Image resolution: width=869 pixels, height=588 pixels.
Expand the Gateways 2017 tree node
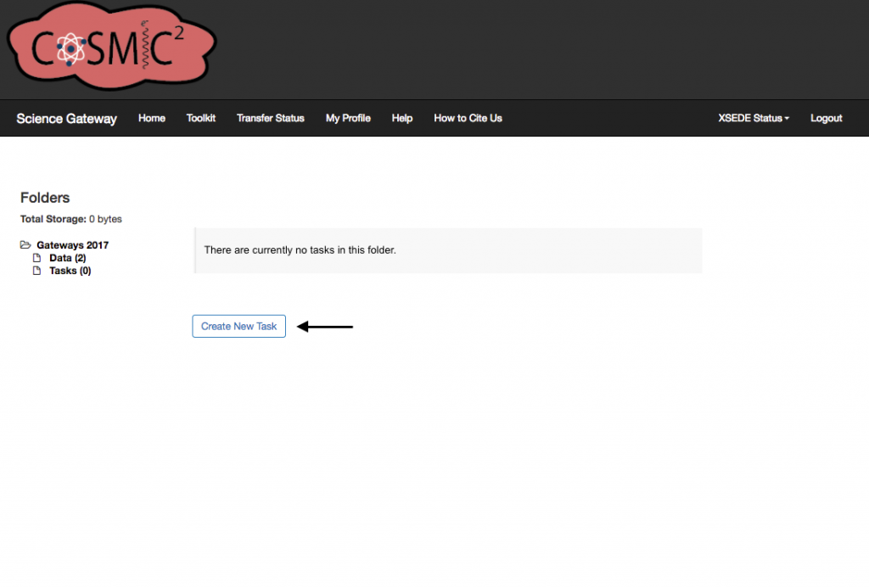click(x=72, y=244)
